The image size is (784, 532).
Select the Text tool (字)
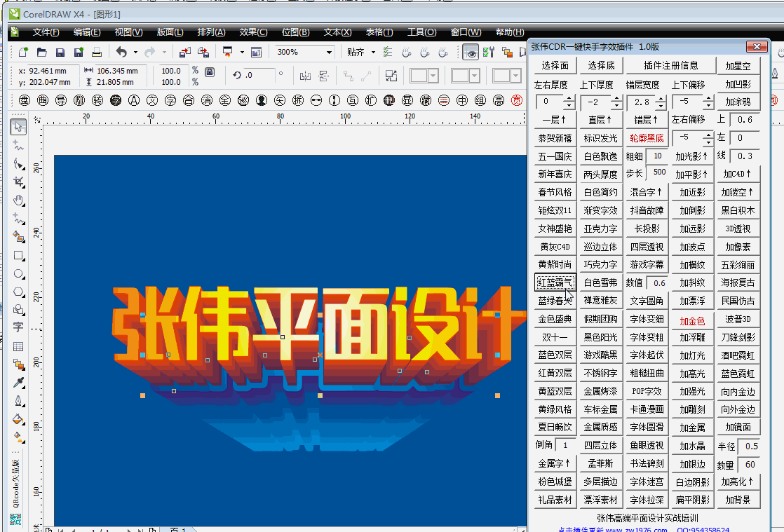click(x=18, y=327)
